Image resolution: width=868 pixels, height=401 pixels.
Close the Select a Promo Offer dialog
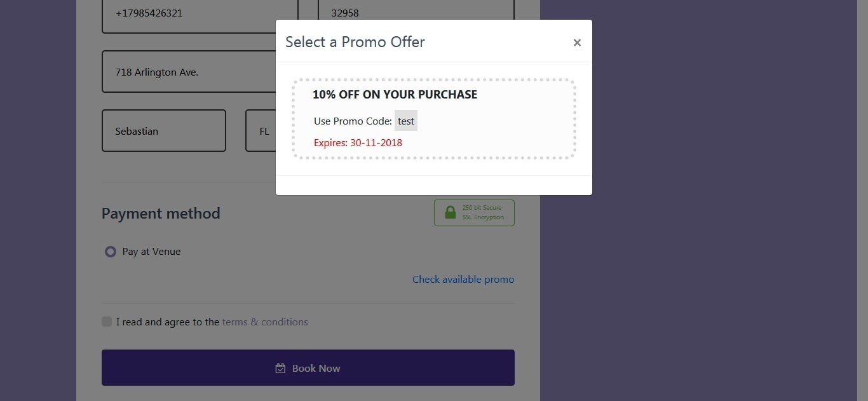[x=577, y=43]
